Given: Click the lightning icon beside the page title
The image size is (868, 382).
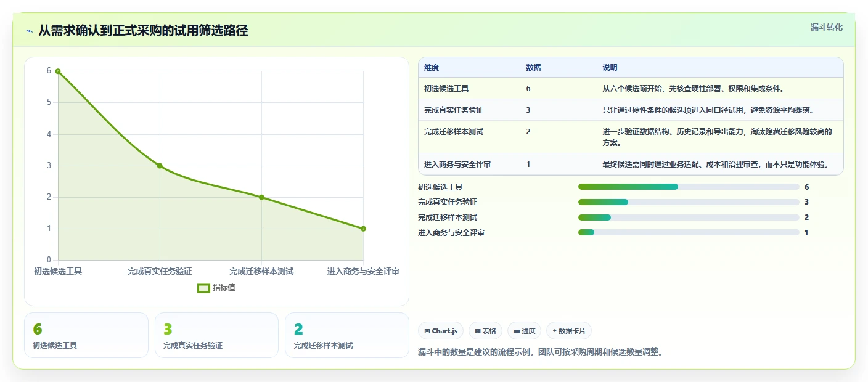Looking at the screenshot, I should point(30,31).
